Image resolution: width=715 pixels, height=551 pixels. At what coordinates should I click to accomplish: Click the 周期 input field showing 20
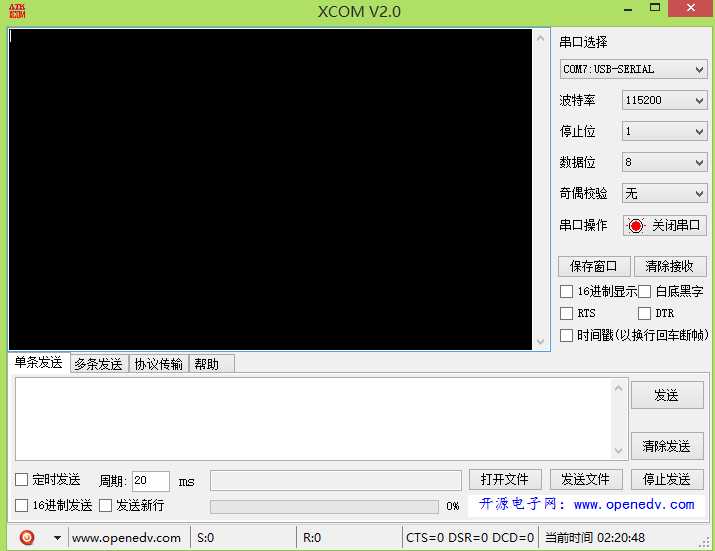tap(150, 481)
